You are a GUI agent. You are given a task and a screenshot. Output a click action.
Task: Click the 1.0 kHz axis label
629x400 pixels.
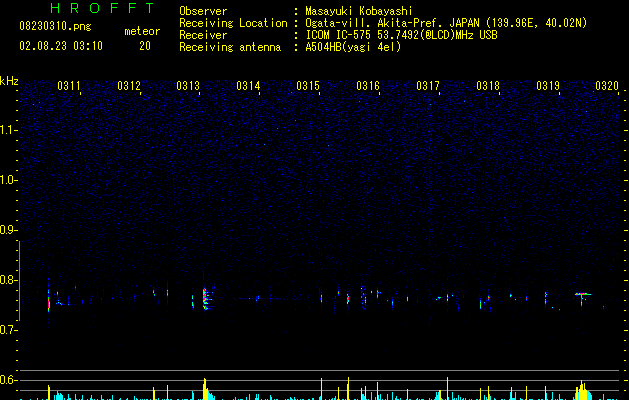point(8,181)
